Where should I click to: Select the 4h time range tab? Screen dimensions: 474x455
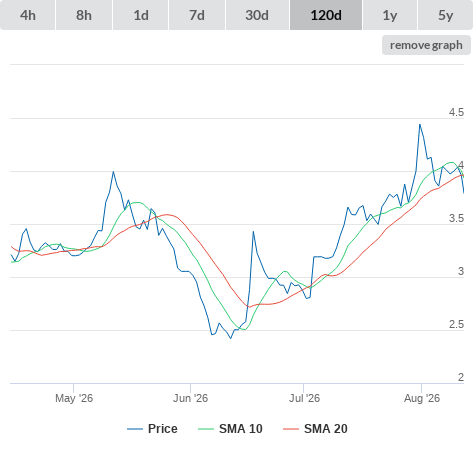tap(28, 15)
